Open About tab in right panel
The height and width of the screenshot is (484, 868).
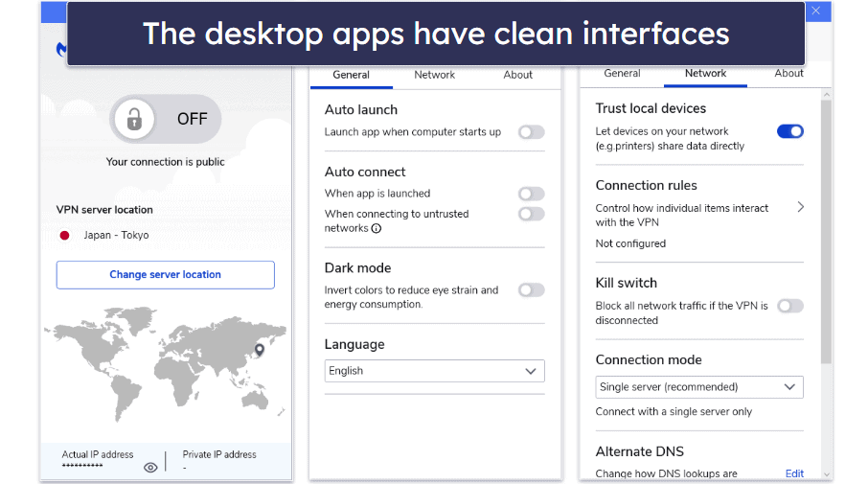click(788, 73)
